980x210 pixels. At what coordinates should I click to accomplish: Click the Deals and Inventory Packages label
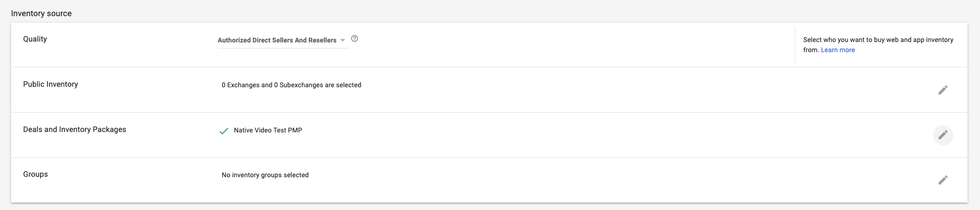[75, 129]
